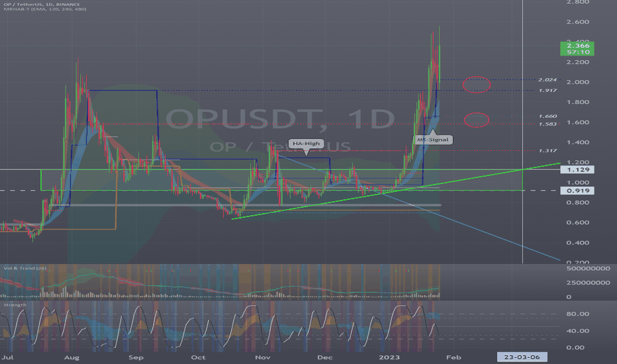Click 0.600 on the price scale

[x=578, y=223]
